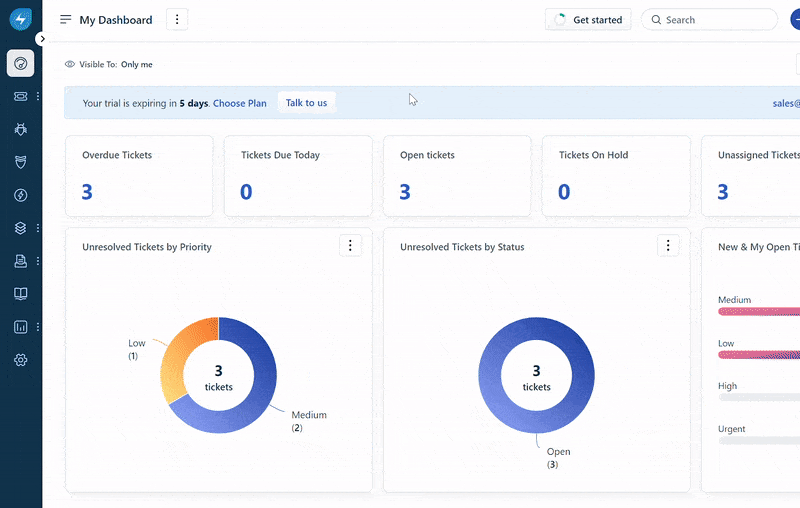Select the Dashboard icon in sidebar
Viewport: 800px width, 508px height.
20,63
